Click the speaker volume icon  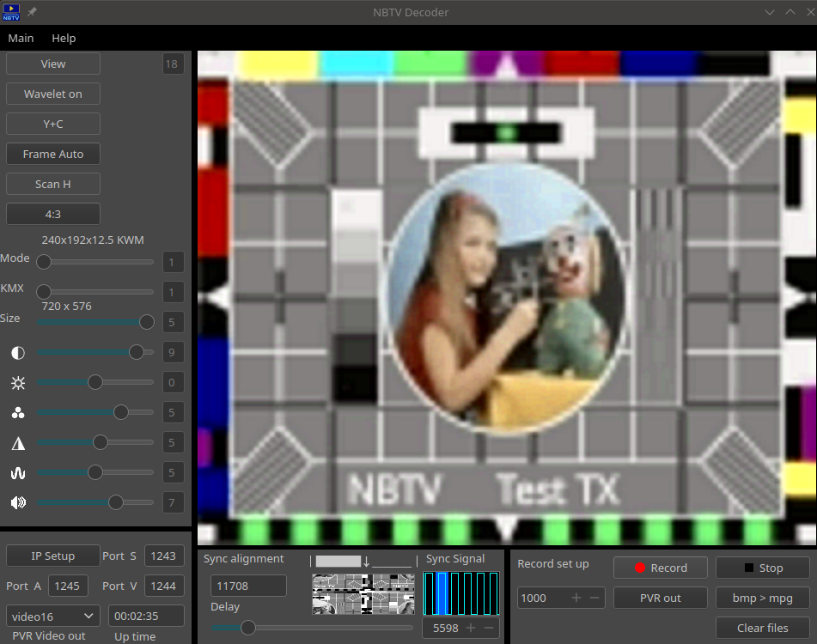click(x=18, y=502)
